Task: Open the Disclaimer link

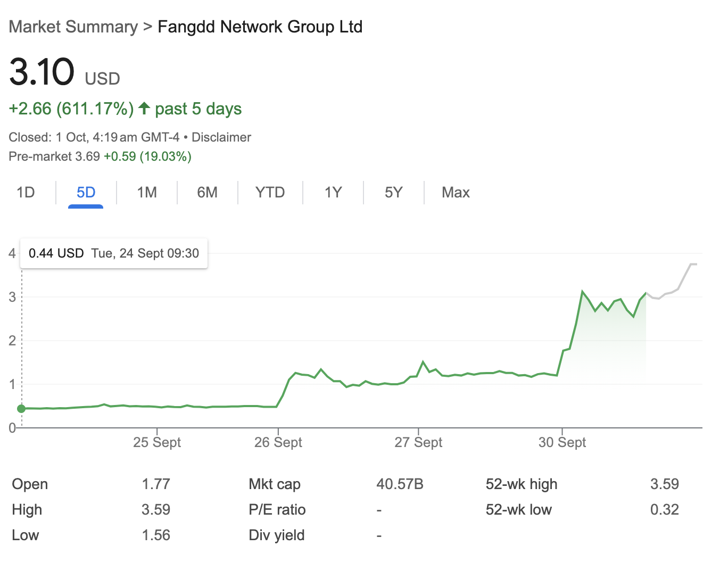Action: [x=221, y=137]
